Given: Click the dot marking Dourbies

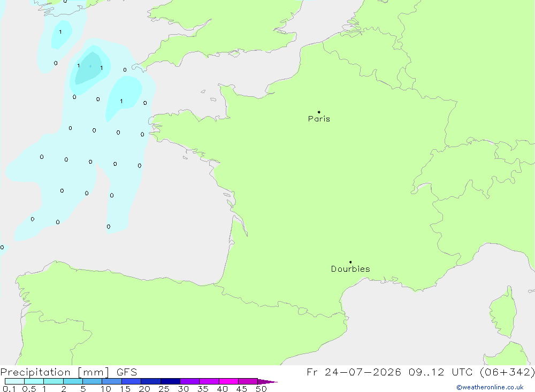Looking at the screenshot, I should pyautogui.click(x=350, y=262).
